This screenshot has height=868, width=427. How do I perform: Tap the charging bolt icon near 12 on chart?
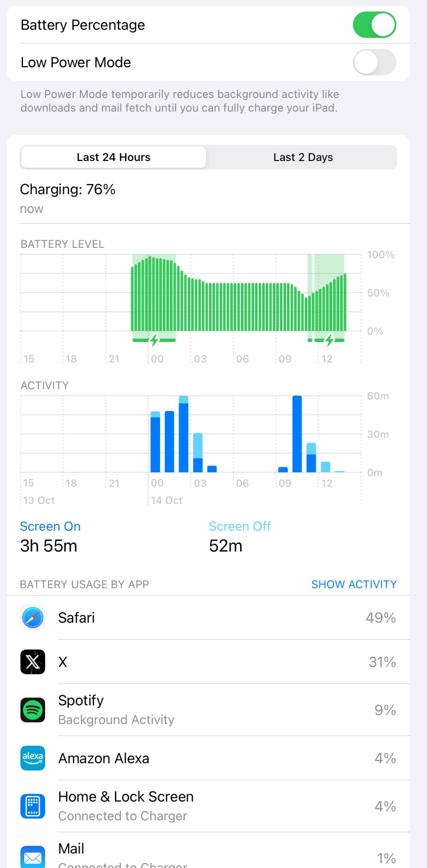(329, 340)
